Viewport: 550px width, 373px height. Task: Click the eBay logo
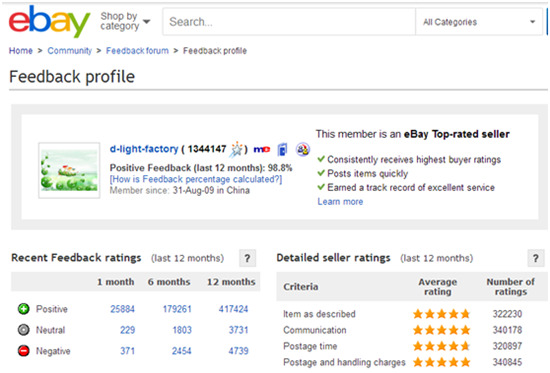point(49,21)
